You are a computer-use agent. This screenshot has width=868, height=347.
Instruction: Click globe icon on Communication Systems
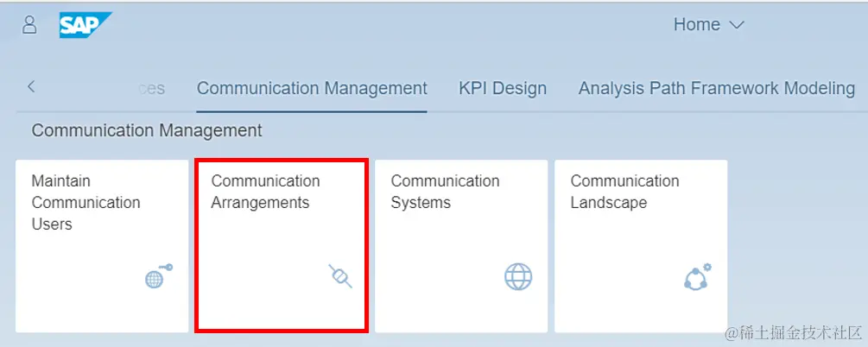pyautogui.click(x=518, y=276)
